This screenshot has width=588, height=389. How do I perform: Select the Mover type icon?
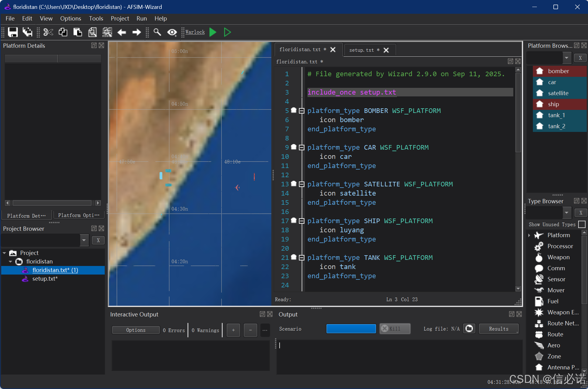pos(539,290)
